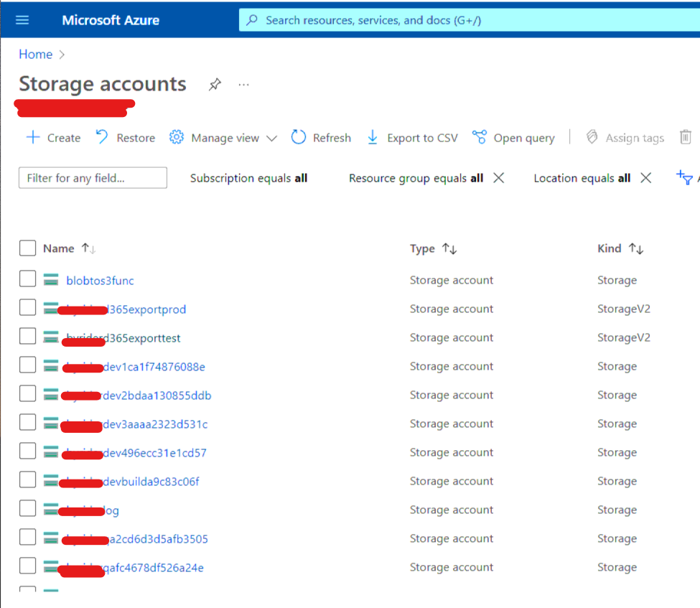This screenshot has width=700, height=608.
Task: Click the Manage view gear icon
Action: [177, 138]
